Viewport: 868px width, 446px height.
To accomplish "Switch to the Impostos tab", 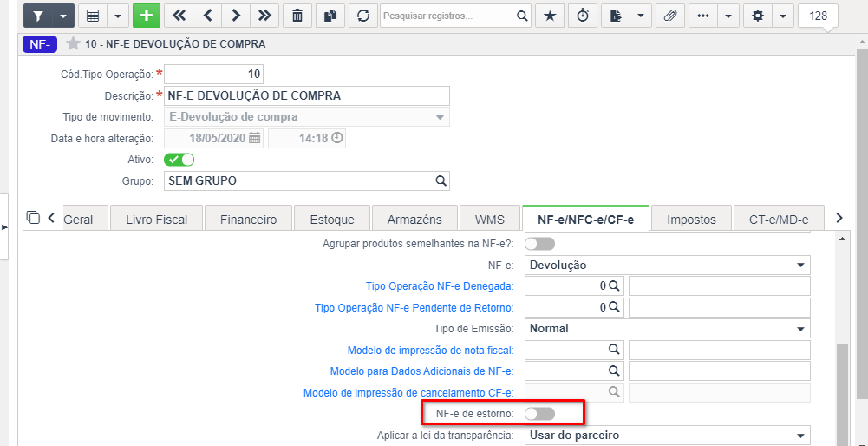I will point(691,220).
